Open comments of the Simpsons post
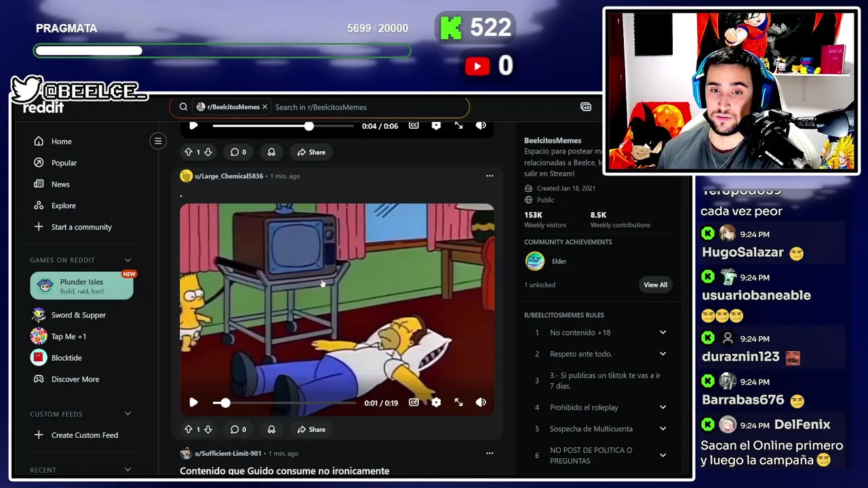Viewport: 868px width, 488px height. (238, 430)
